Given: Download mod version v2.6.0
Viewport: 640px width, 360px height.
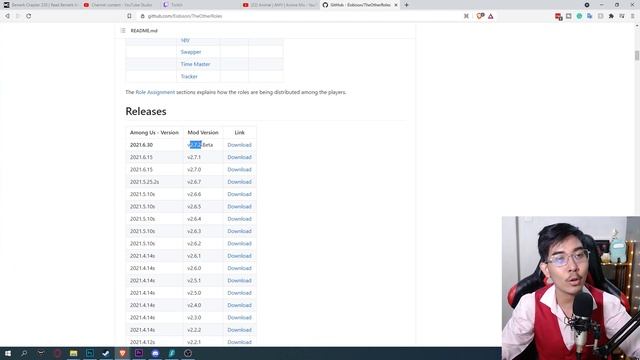Looking at the screenshot, I should (x=239, y=268).
